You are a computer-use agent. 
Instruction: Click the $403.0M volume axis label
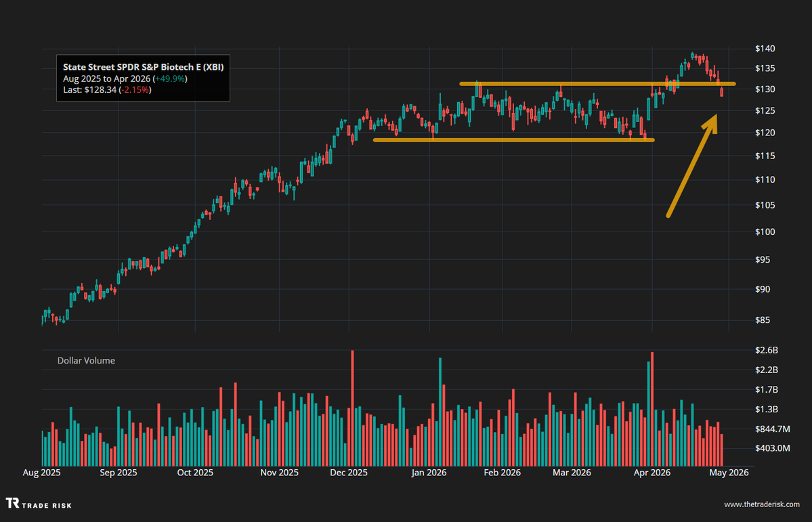[x=771, y=448]
